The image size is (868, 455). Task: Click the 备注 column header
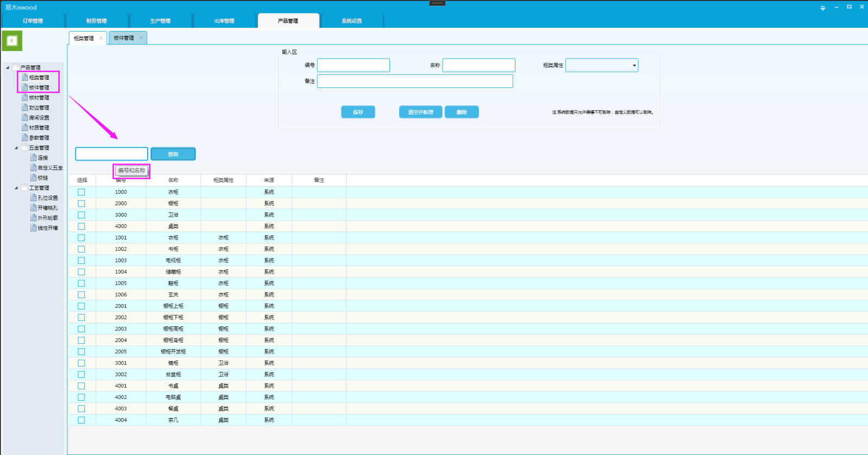(319, 180)
